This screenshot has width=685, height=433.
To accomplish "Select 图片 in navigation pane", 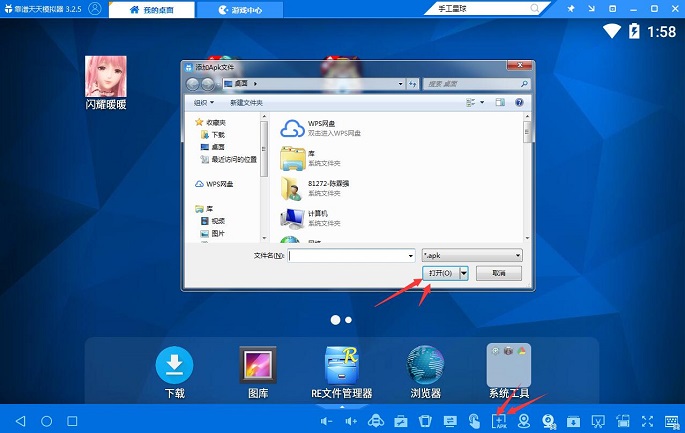I will (218, 233).
